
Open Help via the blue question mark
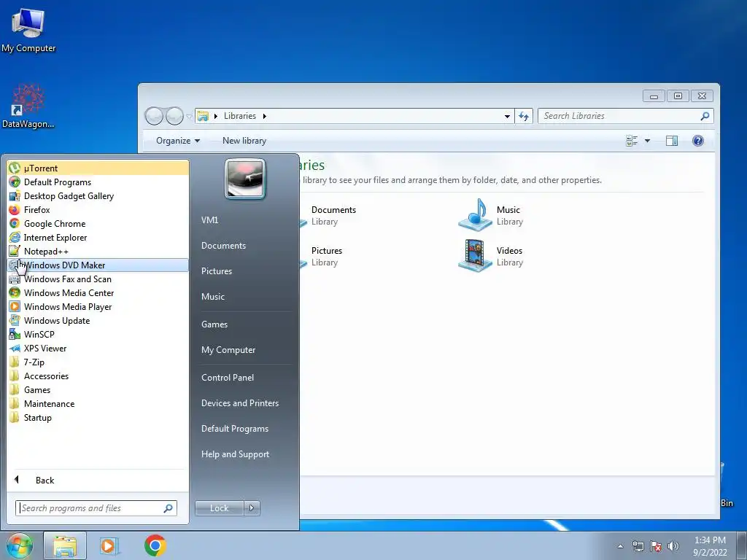[698, 141]
